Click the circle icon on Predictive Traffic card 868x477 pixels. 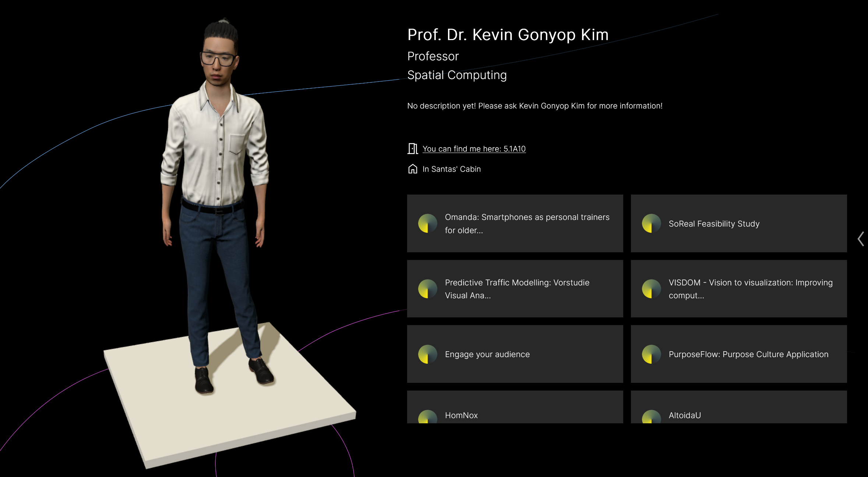[428, 289]
